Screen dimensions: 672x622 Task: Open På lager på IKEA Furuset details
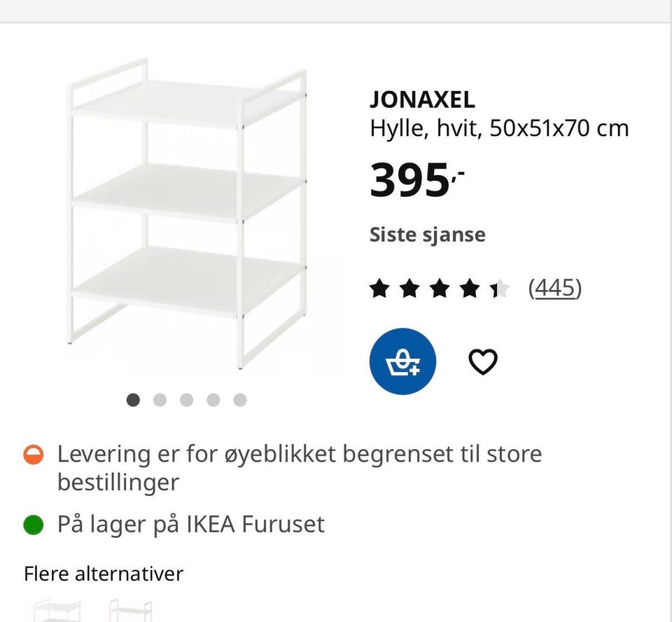pos(190,525)
